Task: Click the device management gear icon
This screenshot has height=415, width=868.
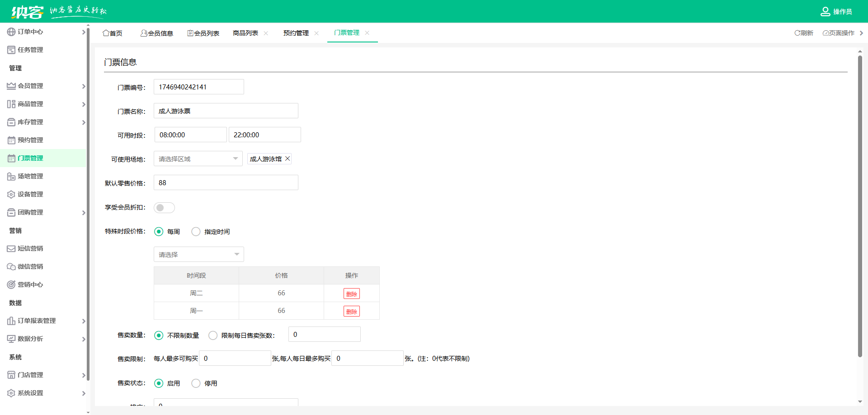Action: (x=11, y=194)
